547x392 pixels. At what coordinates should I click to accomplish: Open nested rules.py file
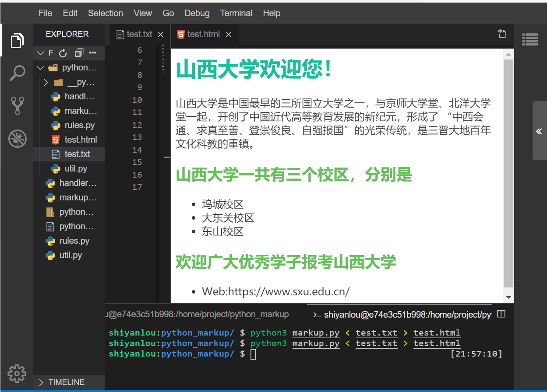[69, 126]
